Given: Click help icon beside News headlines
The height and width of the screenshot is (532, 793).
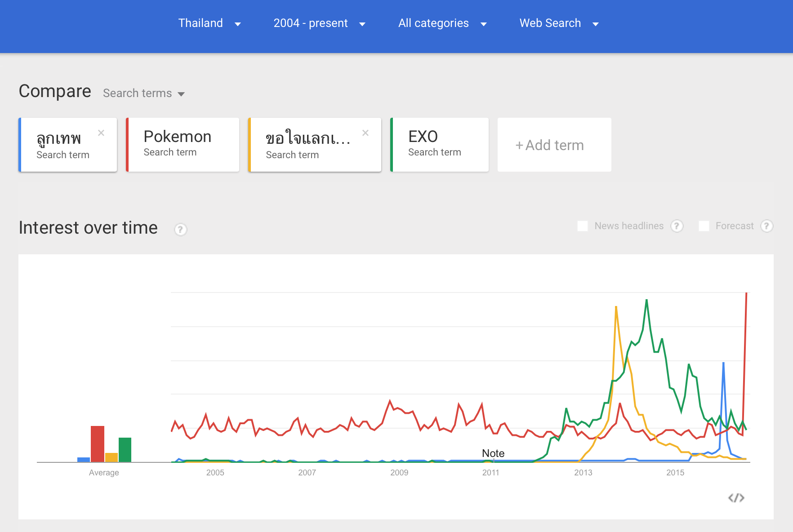Looking at the screenshot, I should [677, 226].
